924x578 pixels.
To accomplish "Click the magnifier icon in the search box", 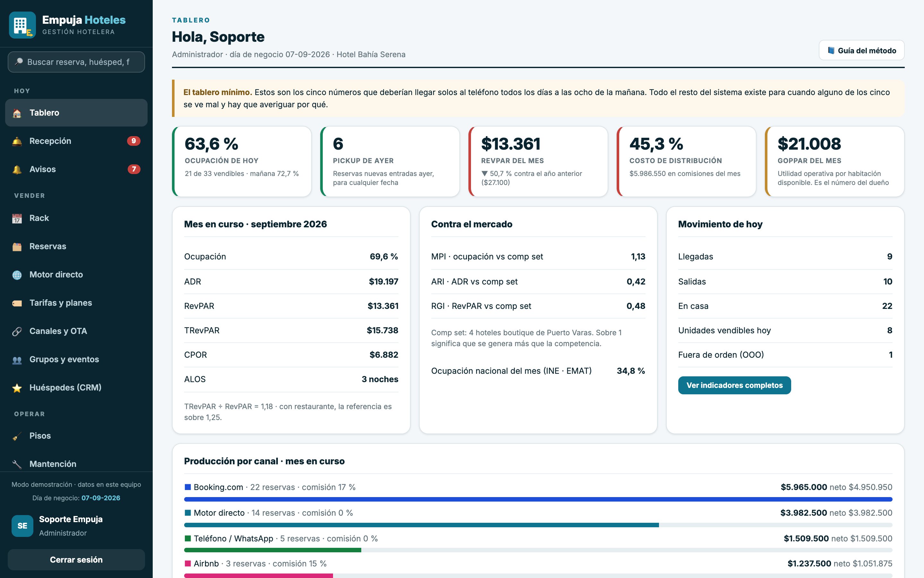I will pyautogui.click(x=19, y=62).
